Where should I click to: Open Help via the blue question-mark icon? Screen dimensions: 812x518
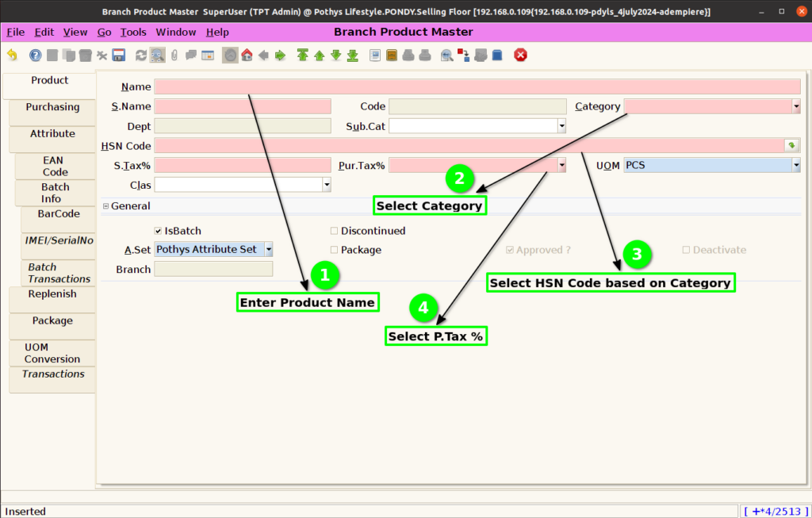click(35, 55)
